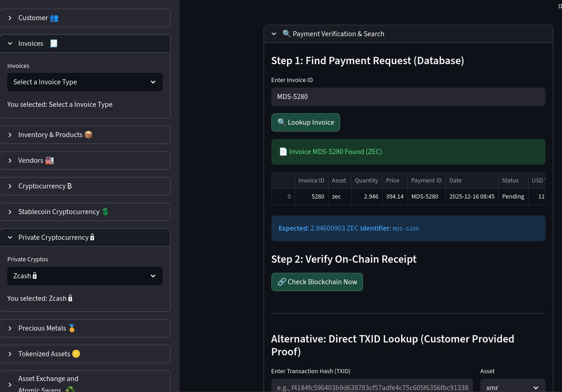Expand the Tokenized Assets section
Viewport: 562px width, 392px height.
pyautogui.click(x=85, y=354)
